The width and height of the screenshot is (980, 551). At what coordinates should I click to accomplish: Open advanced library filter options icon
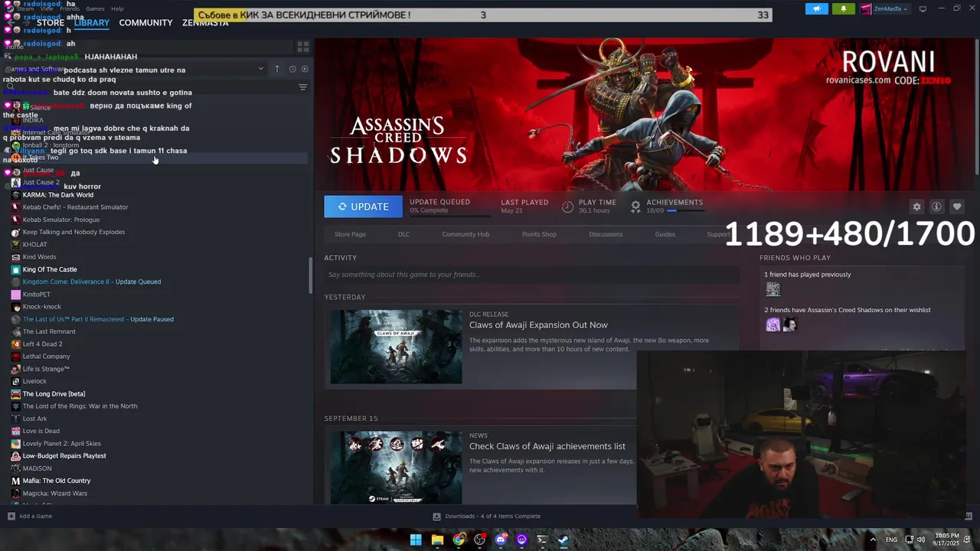click(302, 87)
